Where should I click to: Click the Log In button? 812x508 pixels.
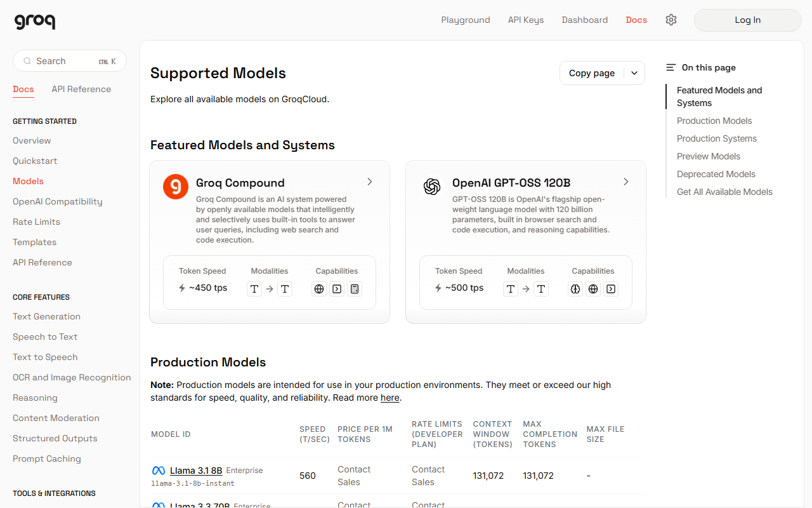(748, 20)
